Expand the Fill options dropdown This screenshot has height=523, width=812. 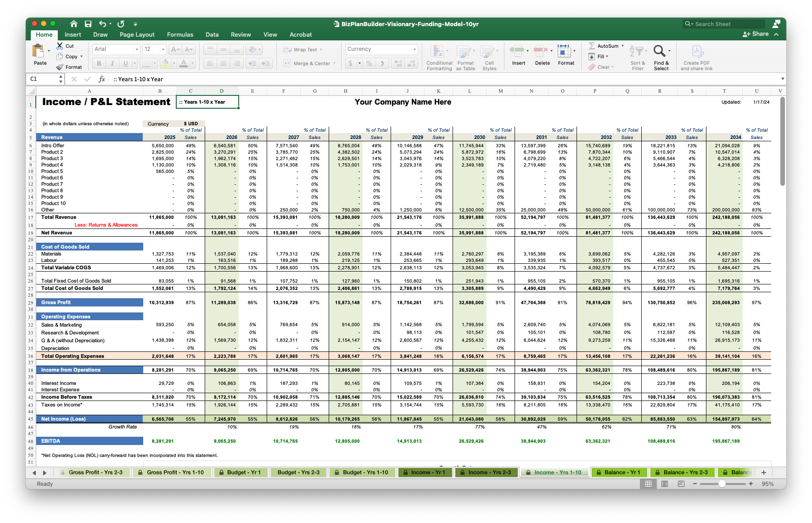pyautogui.click(x=607, y=56)
